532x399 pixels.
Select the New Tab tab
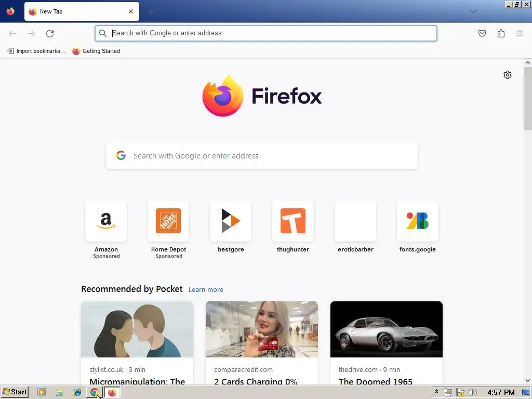(82, 11)
